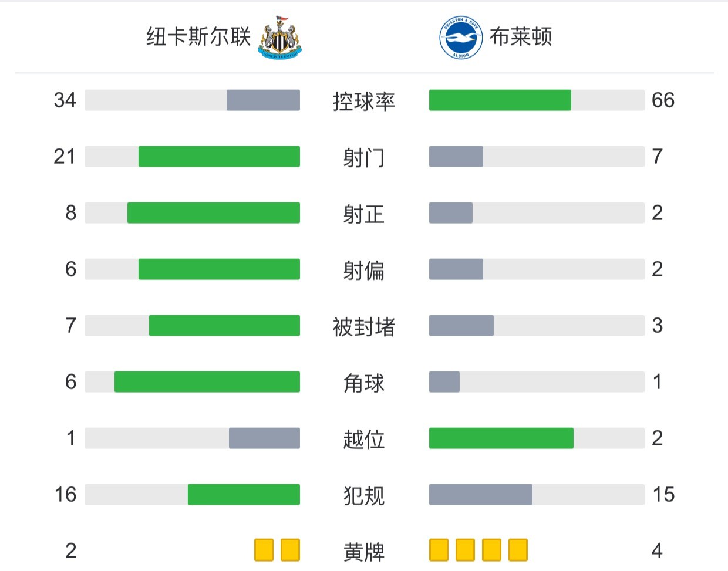Click Brighton's first yellow card icon
Image resolution: width=728 pixels, height=571 pixels.
click(439, 550)
